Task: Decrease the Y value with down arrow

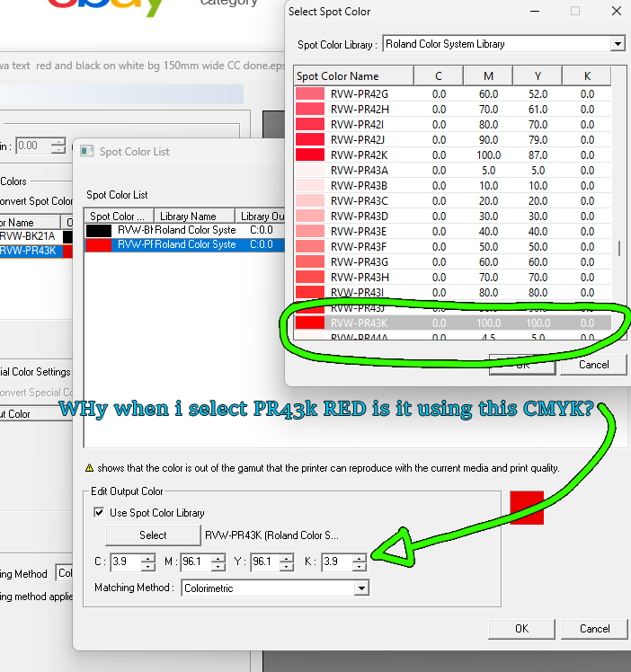Action: pyautogui.click(x=287, y=567)
